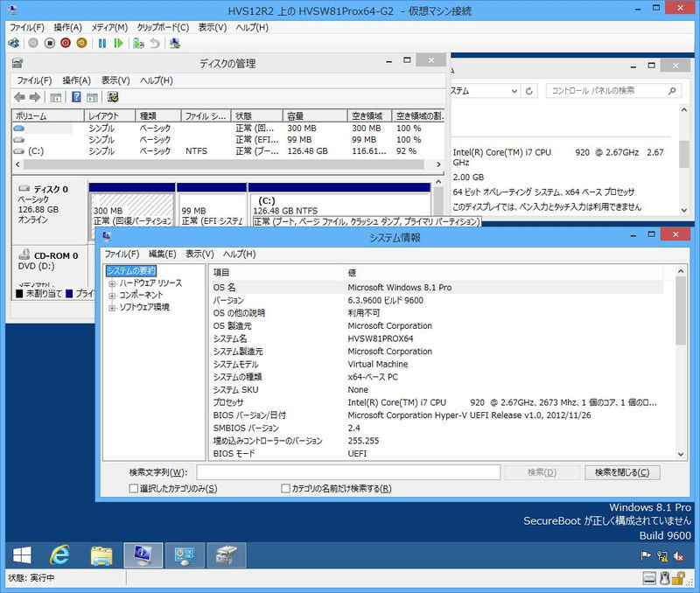
Task: Sort by the 容量 column header
Action: (x=315, y=116)
